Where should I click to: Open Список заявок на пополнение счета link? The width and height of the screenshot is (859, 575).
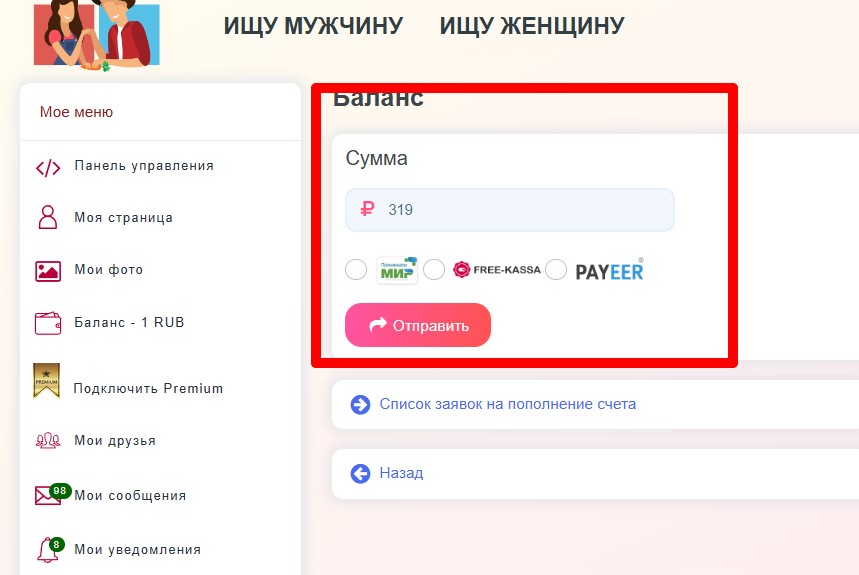click(x=507, y=404)
